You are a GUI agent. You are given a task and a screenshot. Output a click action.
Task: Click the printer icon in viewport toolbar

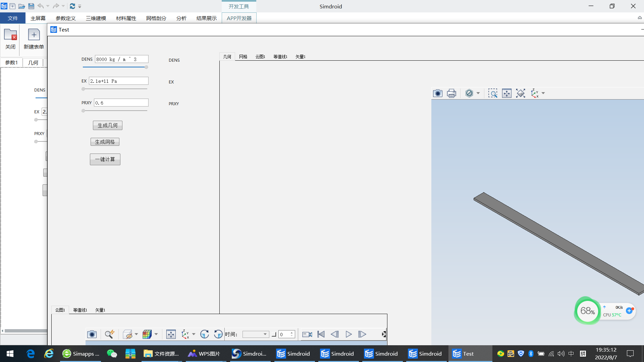(451, 93)
